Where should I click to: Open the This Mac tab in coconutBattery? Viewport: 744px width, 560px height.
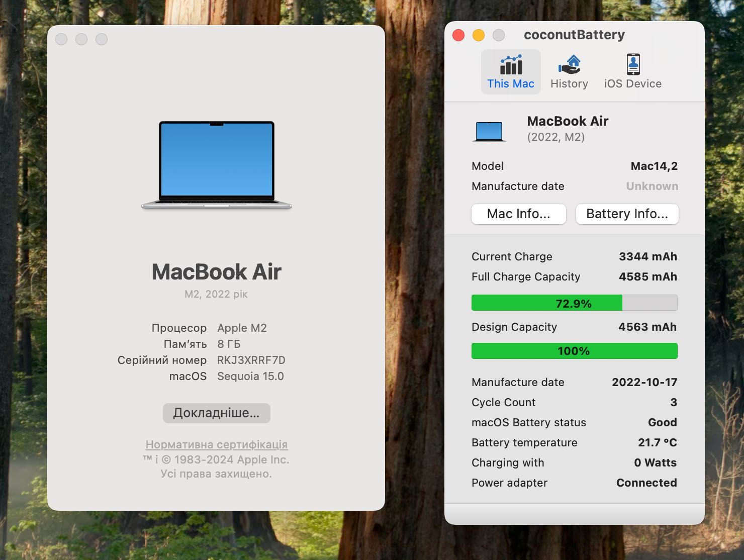tap(511, 72)
